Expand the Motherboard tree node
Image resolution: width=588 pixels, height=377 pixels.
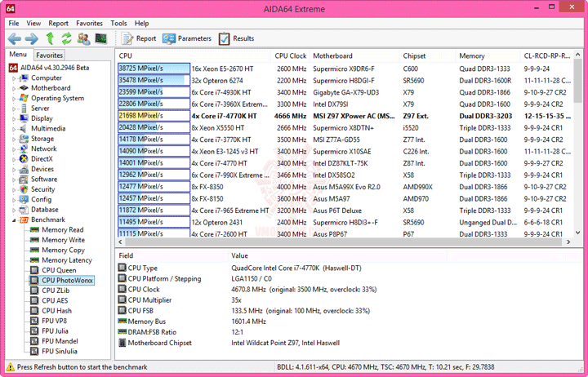pos(14,88)
